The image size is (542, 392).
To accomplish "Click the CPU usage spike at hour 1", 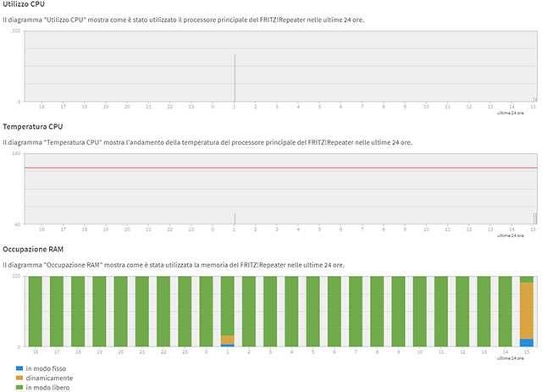I will pyautogui.click(x=235, y=78).
